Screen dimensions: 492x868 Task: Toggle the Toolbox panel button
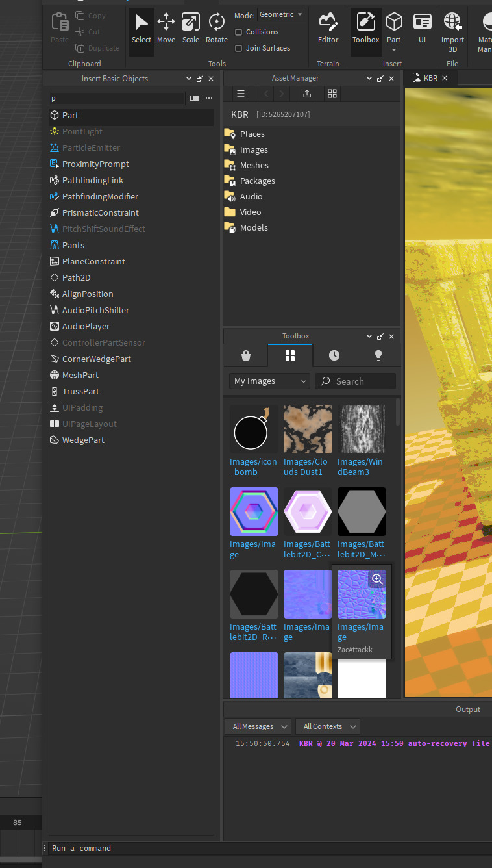point(365,28)
